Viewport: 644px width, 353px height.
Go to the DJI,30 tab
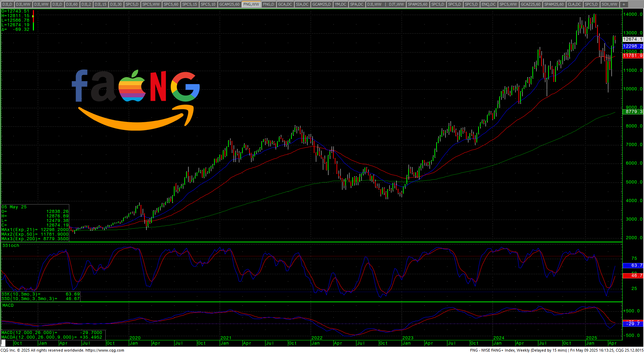(x=116, y=4)
